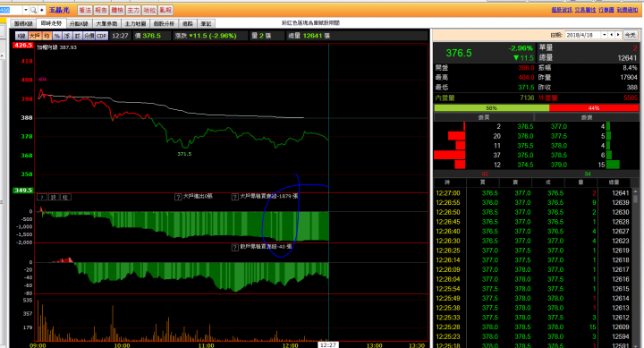
Task: Open the stock code dropdown arrow
Action: [25, 10]
